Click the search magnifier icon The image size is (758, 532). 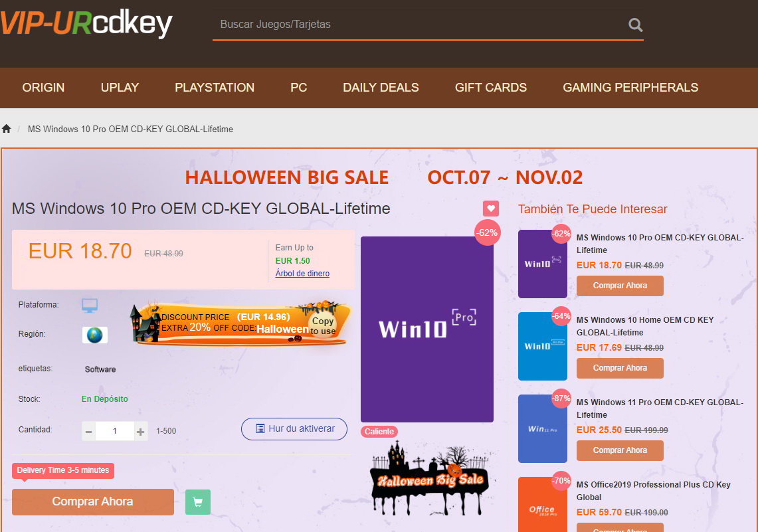(x=635, y=25)
